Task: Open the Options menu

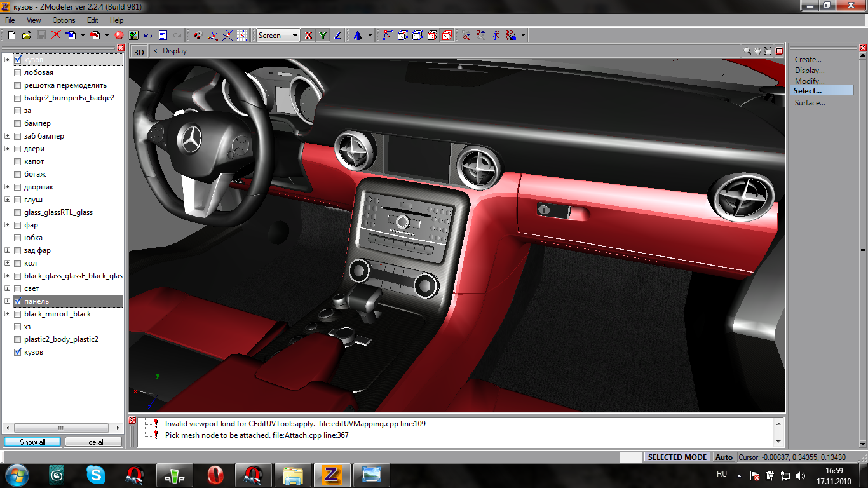Action: tap(64, 20)
